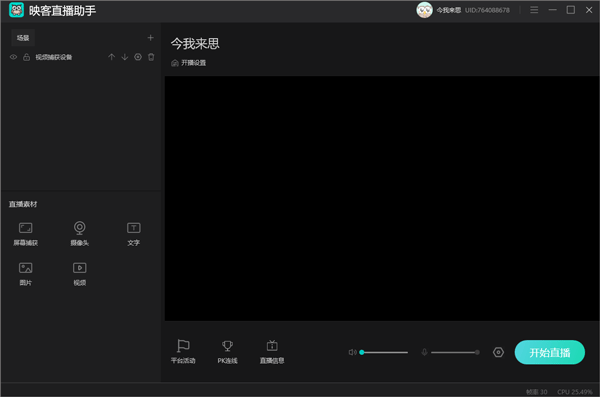
Task: Delete the 视频捕获设备 source
Action: (151, 57)
